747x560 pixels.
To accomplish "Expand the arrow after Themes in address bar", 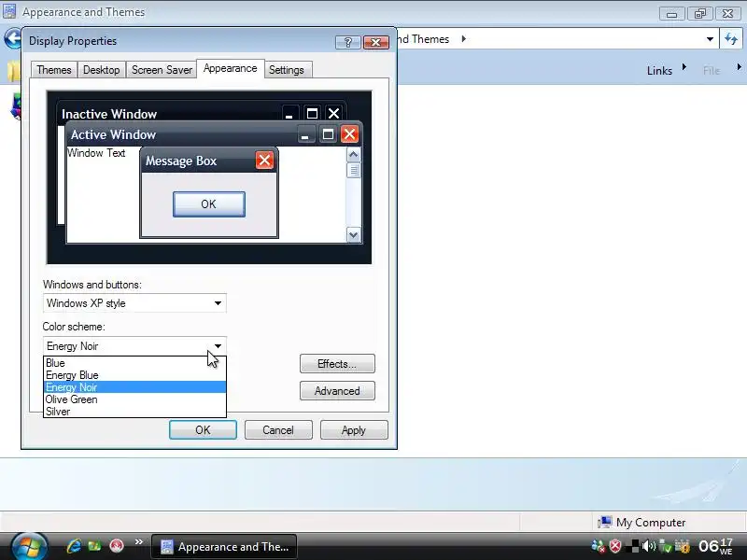I will [463, 39].
